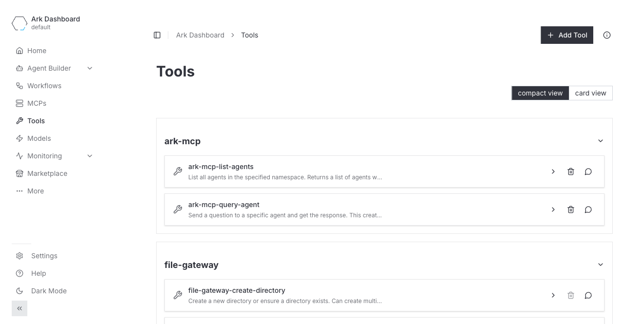Expand ark-mcp-list-agents details chevron
644x324 pixels.
(553, 172)
